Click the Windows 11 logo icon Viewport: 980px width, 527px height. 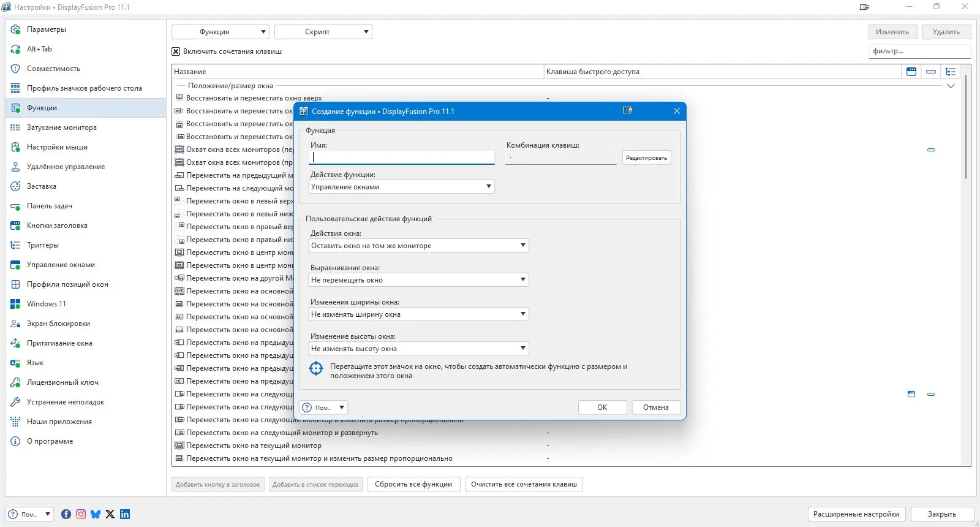coord(15,304)
